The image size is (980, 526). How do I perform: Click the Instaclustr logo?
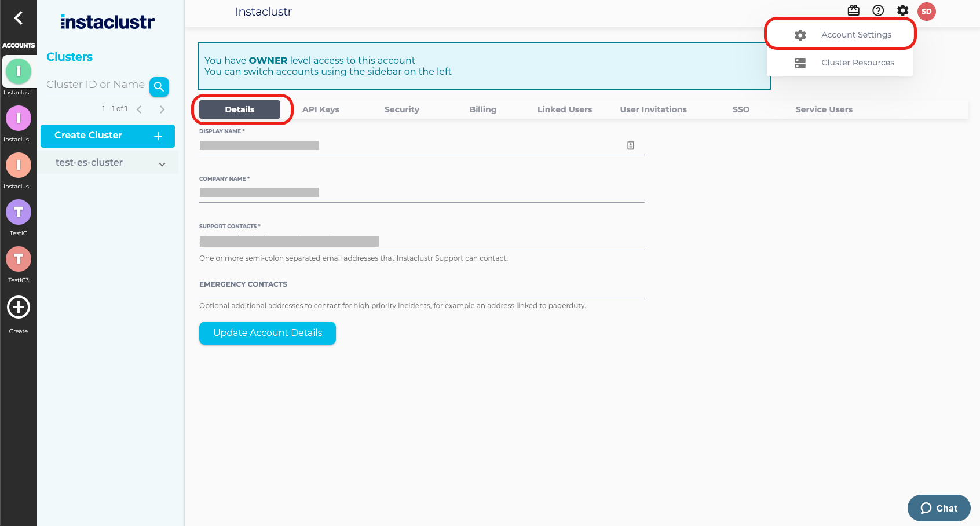[x=107, y=22]
